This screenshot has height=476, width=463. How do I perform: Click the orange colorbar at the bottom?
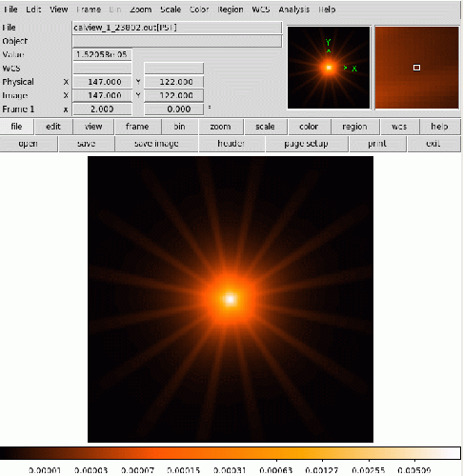tap(231, 453)
